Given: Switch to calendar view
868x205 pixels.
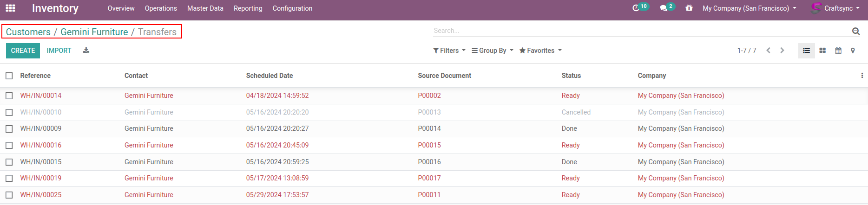Looking at the screenshot, I should coord(838,51).
